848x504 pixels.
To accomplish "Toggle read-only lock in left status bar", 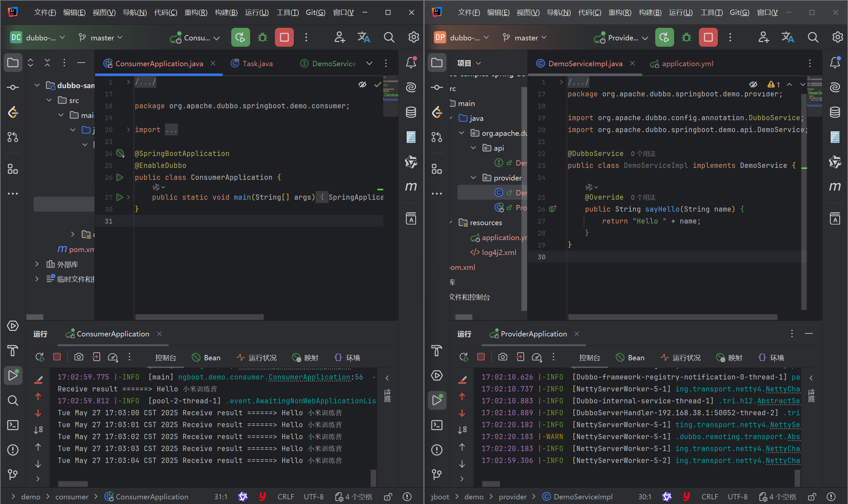I will (388, 497).
